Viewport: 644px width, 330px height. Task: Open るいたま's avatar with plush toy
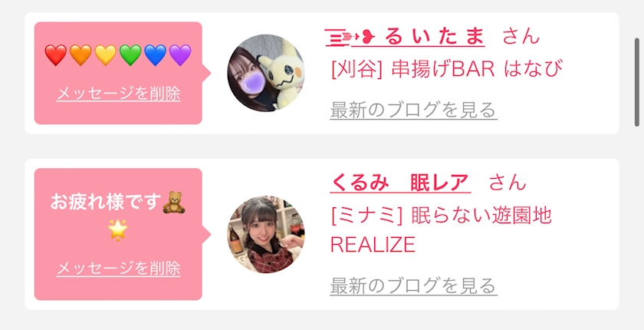[x=266, y=73]
